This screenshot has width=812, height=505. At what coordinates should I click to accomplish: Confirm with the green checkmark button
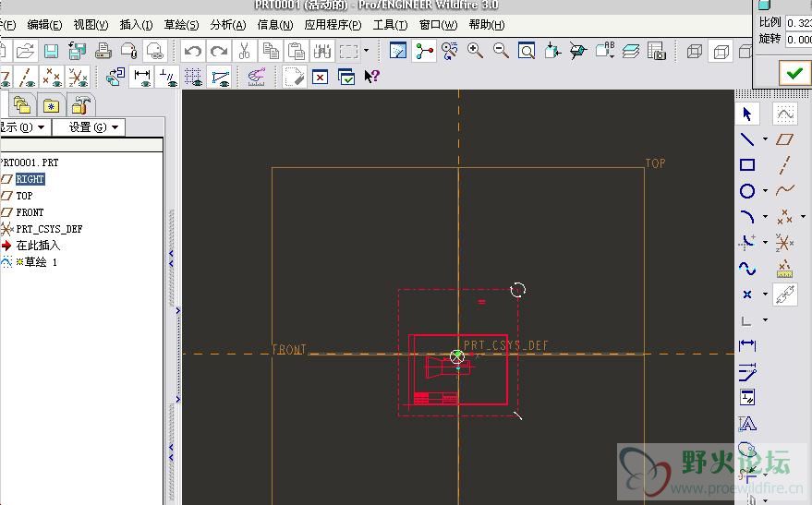coord(794,74)
